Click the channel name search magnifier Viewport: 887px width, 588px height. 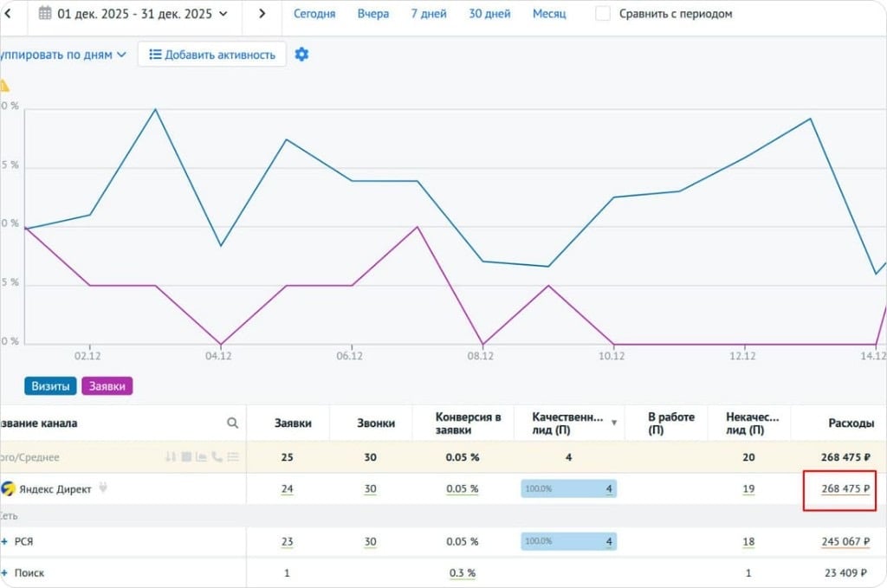pos(232,423)
